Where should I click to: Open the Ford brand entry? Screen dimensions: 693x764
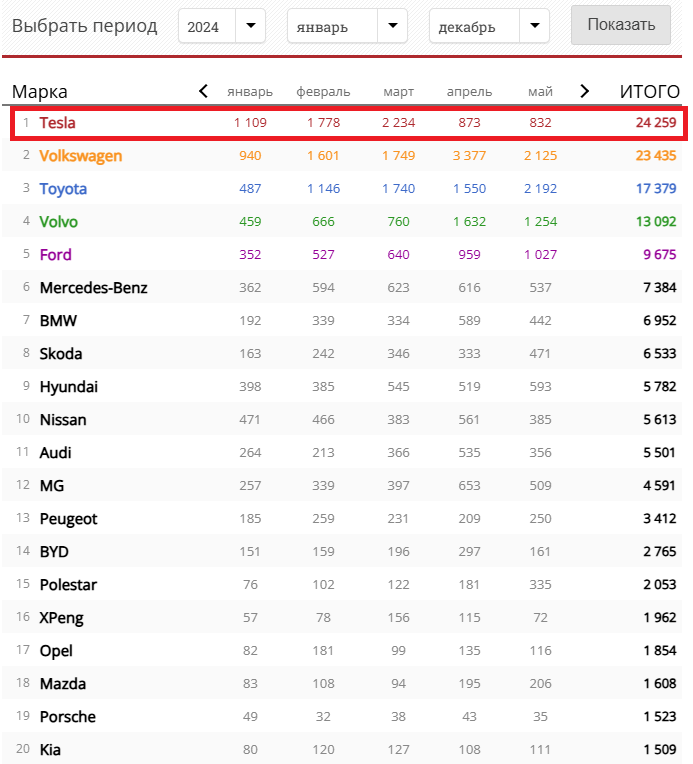56,255
